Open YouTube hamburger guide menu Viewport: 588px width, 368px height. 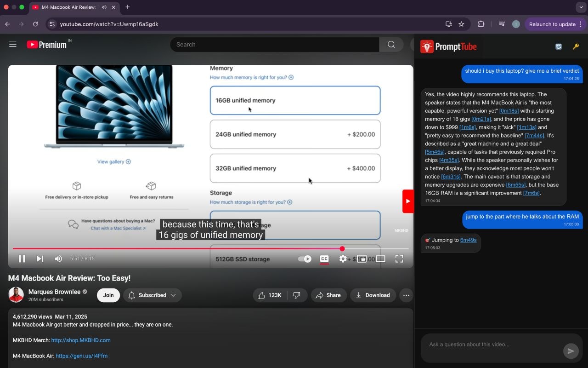(x=13, y=45)
